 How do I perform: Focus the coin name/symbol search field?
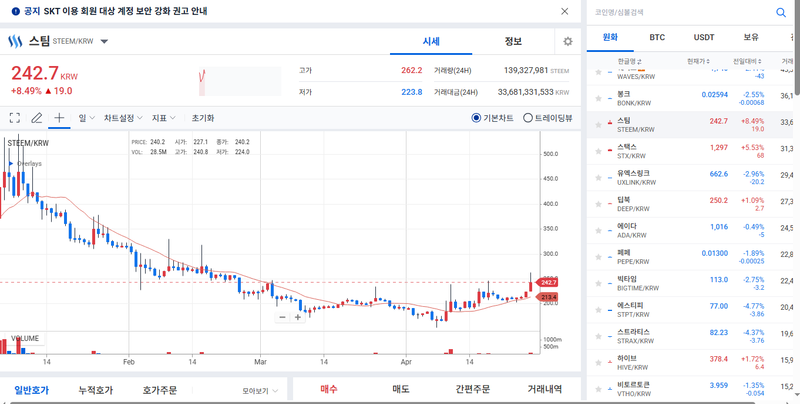point(681,13)
